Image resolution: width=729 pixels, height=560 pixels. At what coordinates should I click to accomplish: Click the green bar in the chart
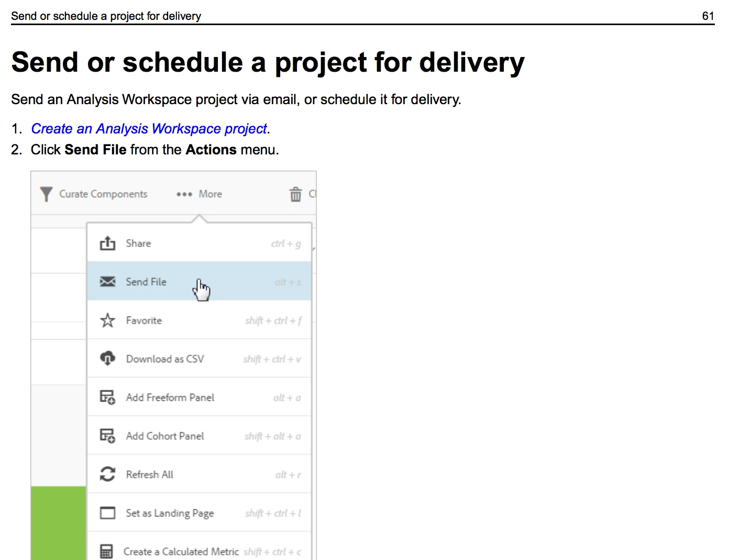tap(59, 523)
